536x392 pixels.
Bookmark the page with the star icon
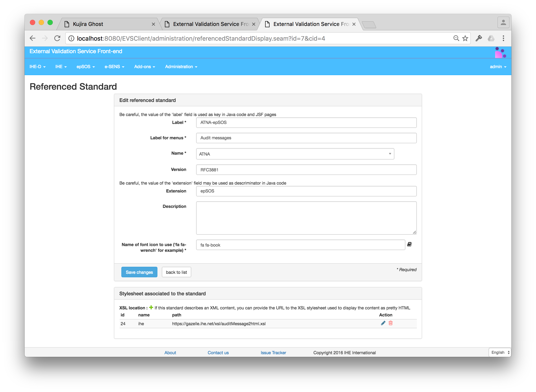point(465,38)
